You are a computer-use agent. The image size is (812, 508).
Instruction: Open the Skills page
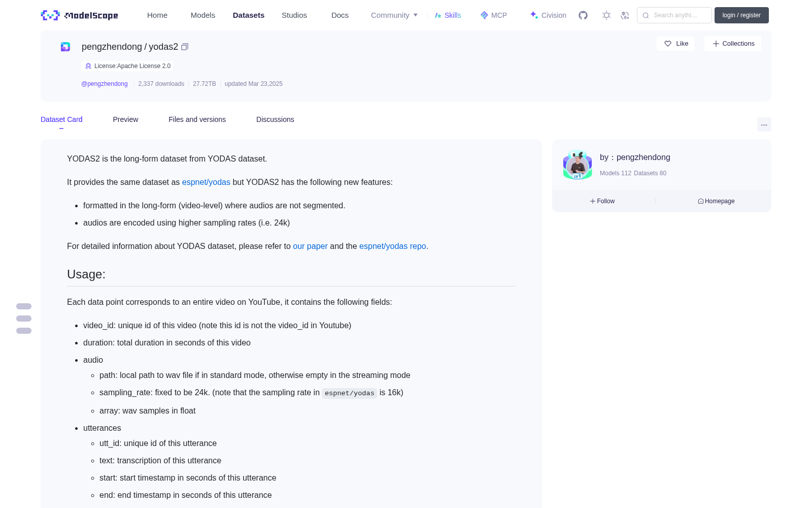[448, 15]
